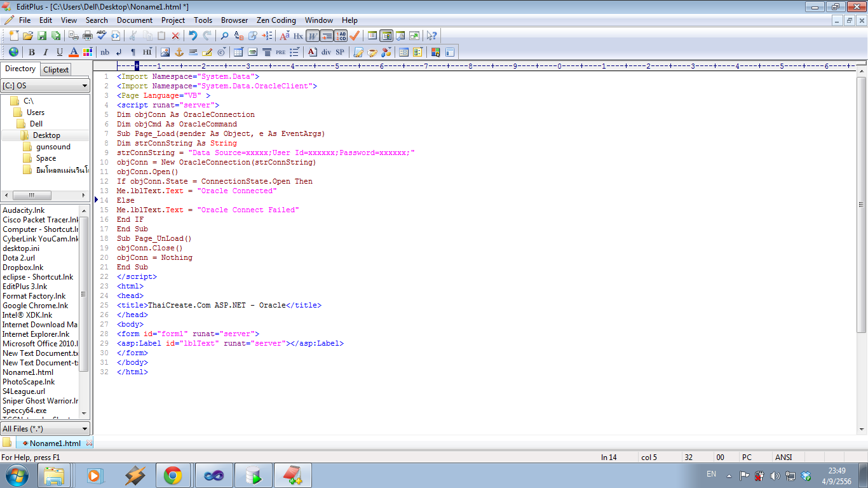Open the Document menu
Image resolution: width=868 pixels, height=488 pixels.
(x=135, y=20)
